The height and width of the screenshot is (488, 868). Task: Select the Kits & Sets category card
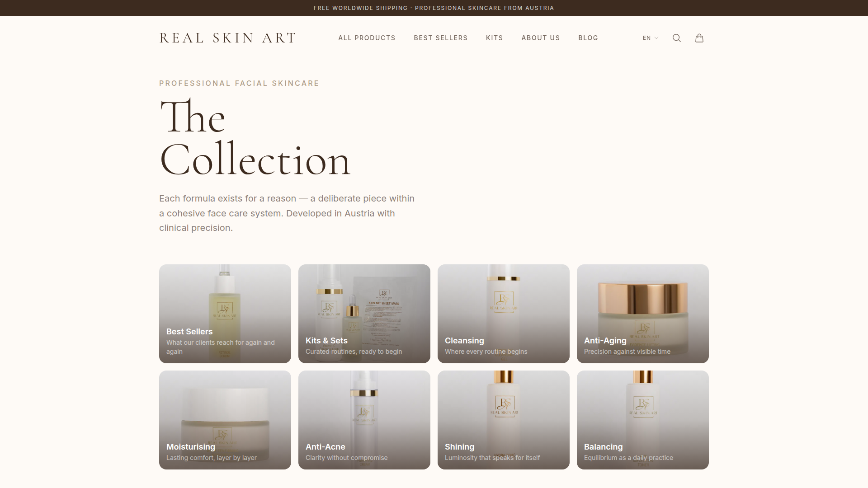(x=364, y=314)
